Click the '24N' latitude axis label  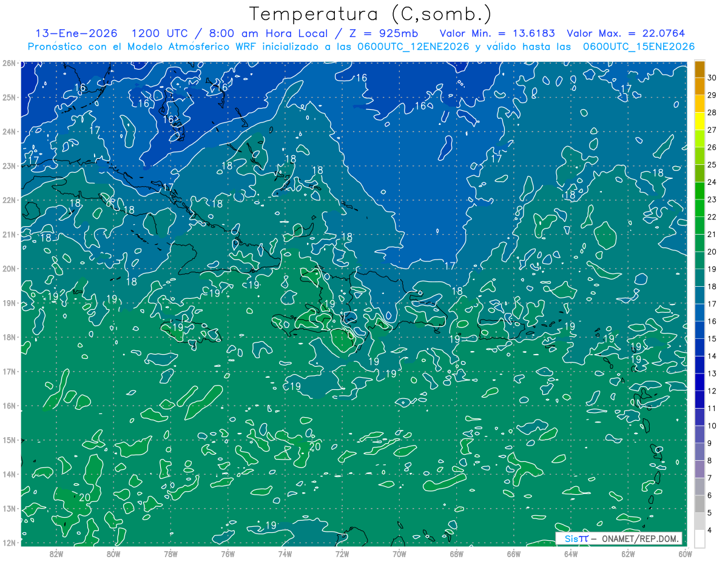pos(9,132)
